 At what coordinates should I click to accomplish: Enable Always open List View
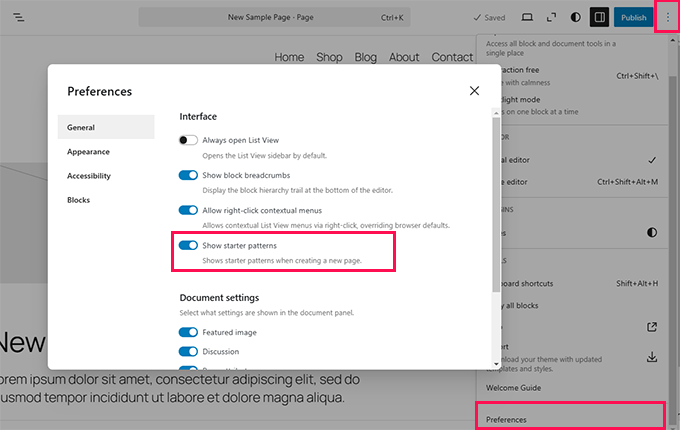coord(188,141)
